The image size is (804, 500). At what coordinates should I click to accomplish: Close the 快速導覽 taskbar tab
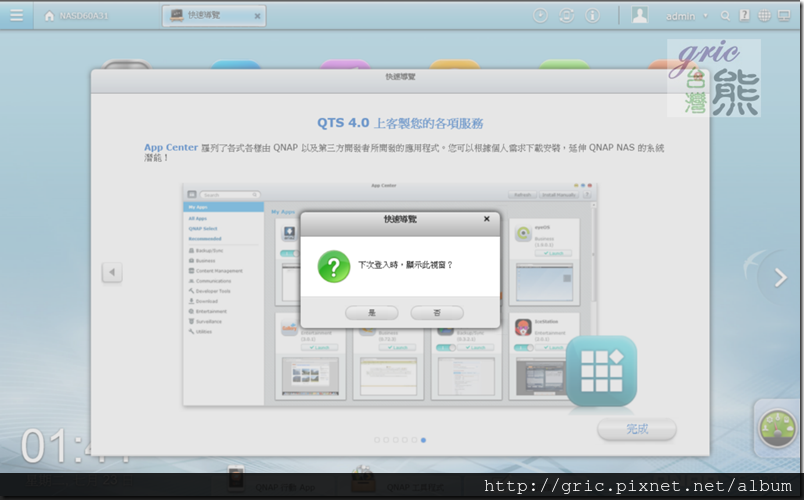click(x=257, y=16)
